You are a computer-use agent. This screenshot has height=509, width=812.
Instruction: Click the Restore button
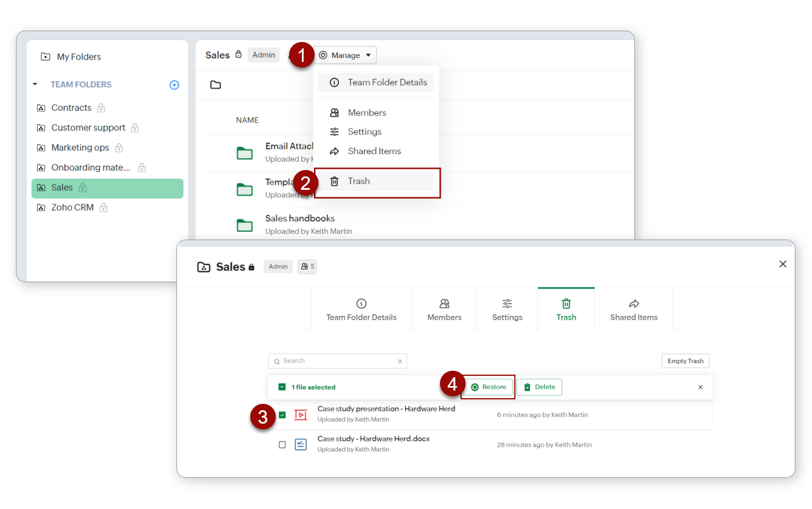[x=488, y=387]
